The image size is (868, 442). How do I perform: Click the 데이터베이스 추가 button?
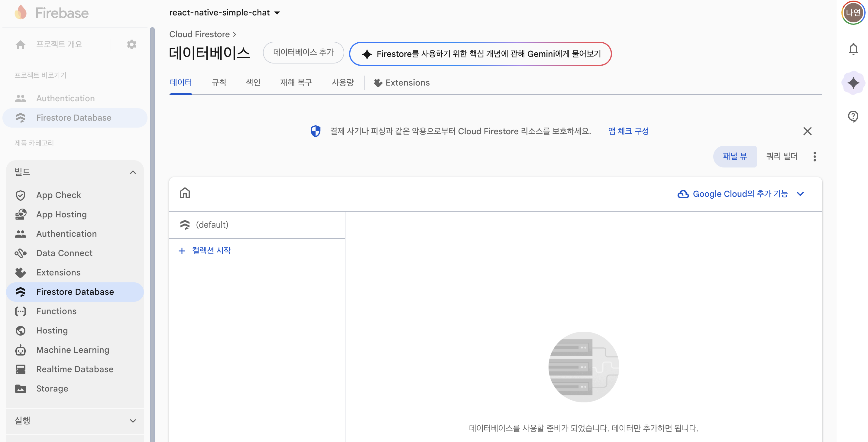[303, 53]
